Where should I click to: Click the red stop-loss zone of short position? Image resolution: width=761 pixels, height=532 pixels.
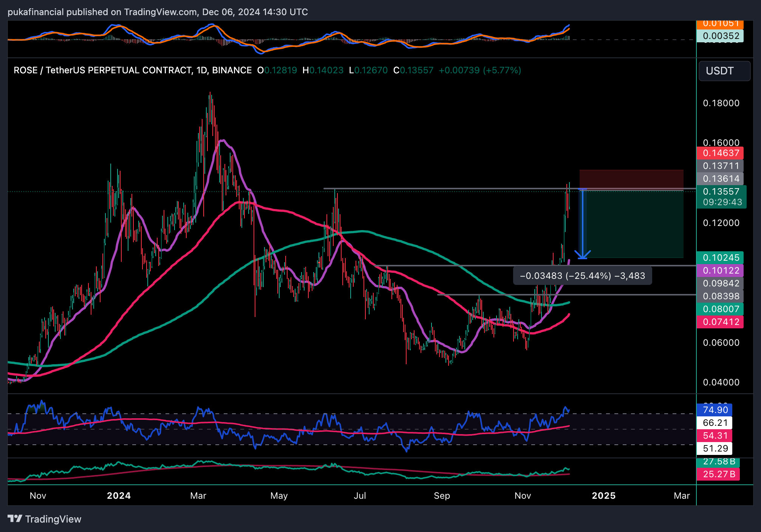pos(631,179)
